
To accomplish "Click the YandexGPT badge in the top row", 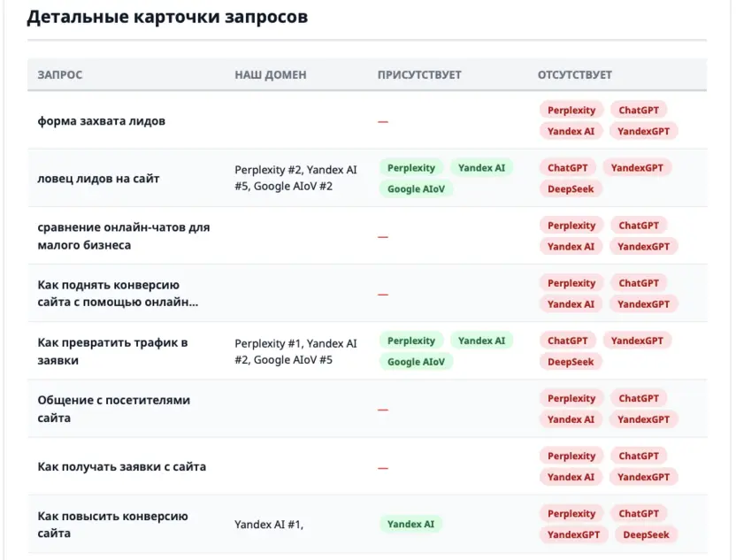I will coord(643,130).
